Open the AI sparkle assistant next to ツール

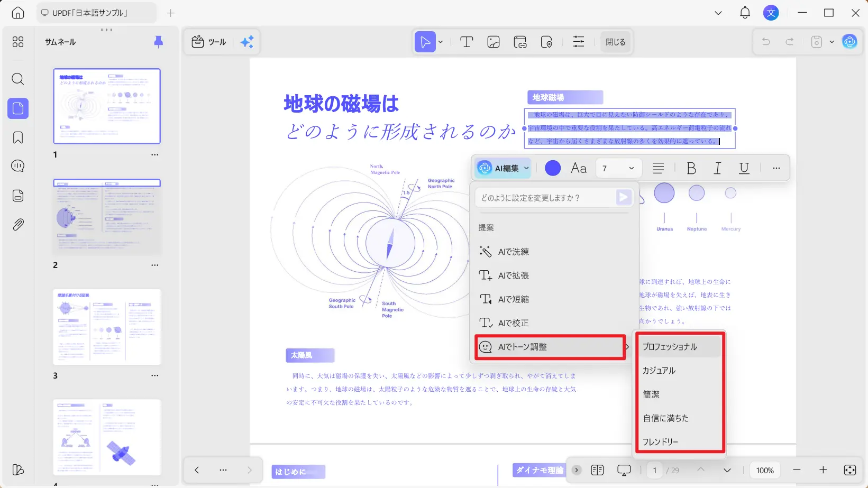246,42
